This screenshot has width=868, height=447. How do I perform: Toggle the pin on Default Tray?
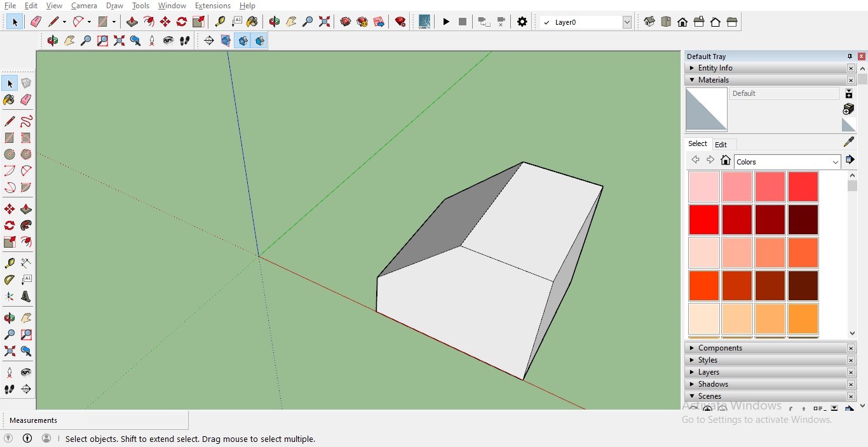tap(850, 57)
